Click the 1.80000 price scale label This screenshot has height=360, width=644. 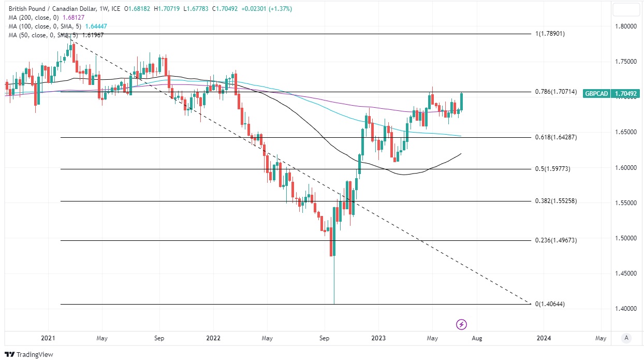click(625, 26)
